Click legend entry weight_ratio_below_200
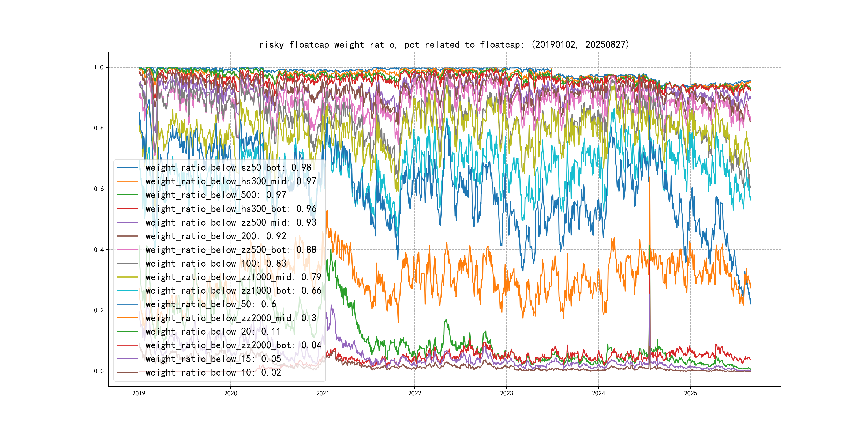 [x=216, y=236]
